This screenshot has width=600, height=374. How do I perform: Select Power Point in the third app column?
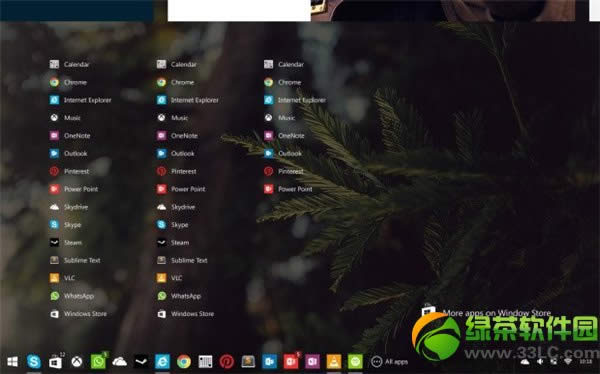pyautogui.click(x=288, y=189)
